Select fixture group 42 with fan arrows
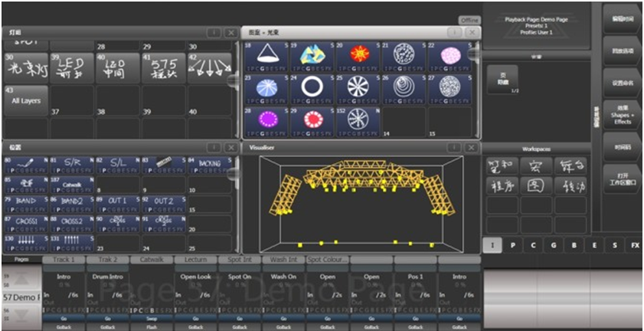644x331 pixels. [210, 68]
